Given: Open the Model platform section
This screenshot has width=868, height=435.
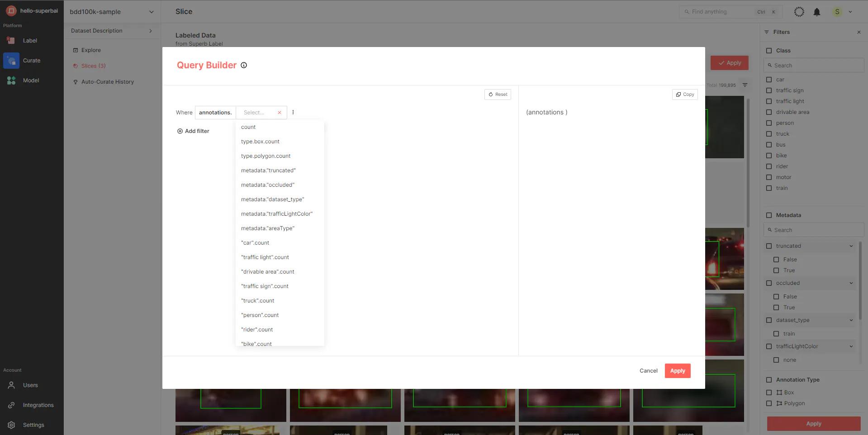Looking at the screenshot, I should pyautogui.click(x=32, y=80).
